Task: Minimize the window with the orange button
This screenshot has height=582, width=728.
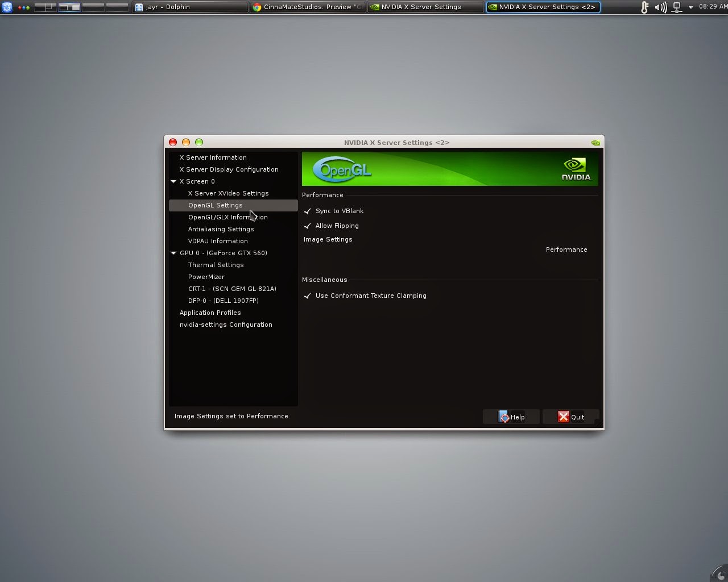Action: coord(186,142)
